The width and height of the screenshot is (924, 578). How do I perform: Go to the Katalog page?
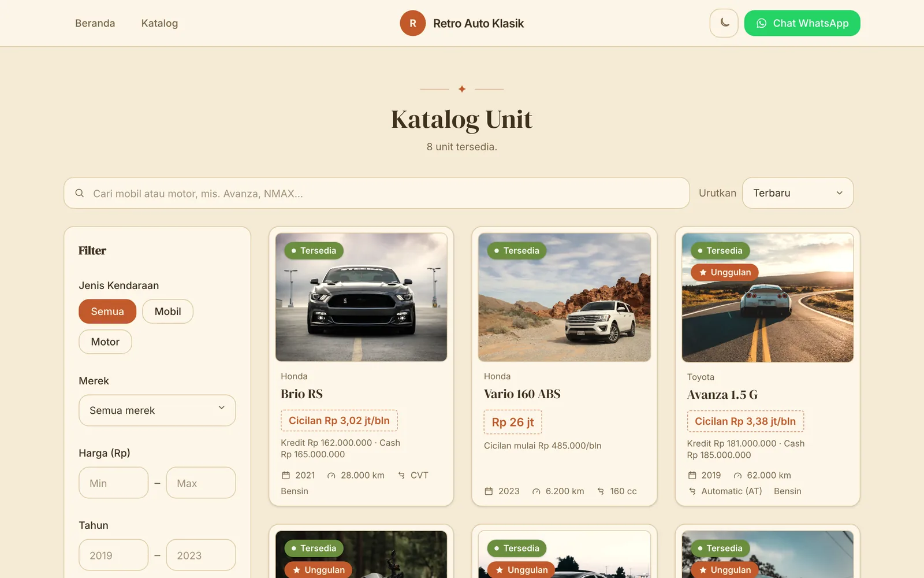click(x=159, y=23)
